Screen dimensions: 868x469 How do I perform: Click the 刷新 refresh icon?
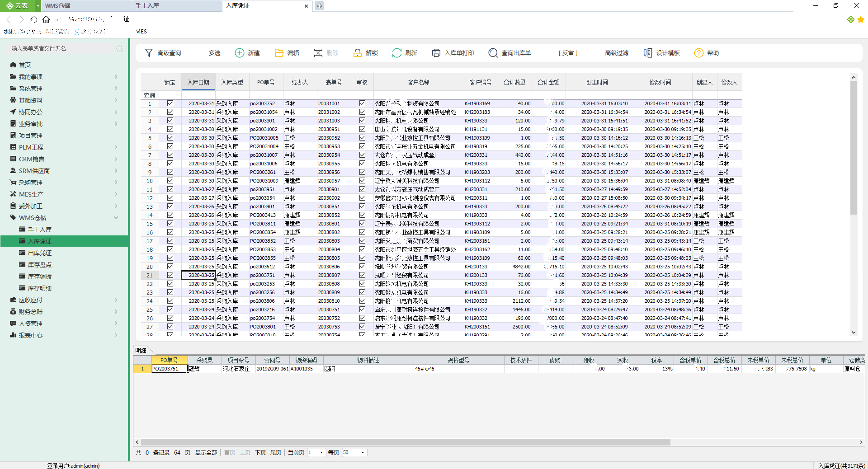396,53
